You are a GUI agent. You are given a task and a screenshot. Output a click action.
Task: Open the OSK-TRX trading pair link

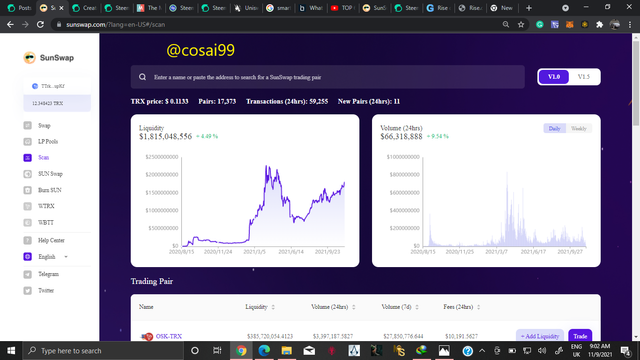tap(169, 336)
